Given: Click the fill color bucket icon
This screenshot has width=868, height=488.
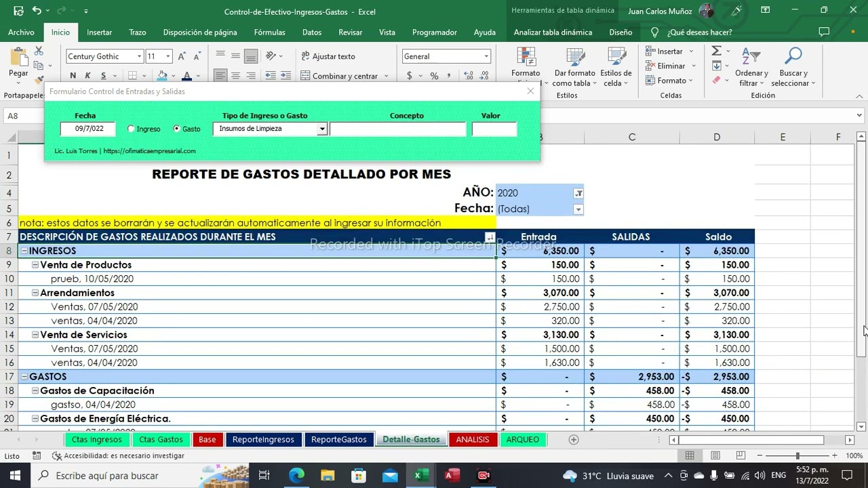Looking at the screenshot, I should click(162, 75).
